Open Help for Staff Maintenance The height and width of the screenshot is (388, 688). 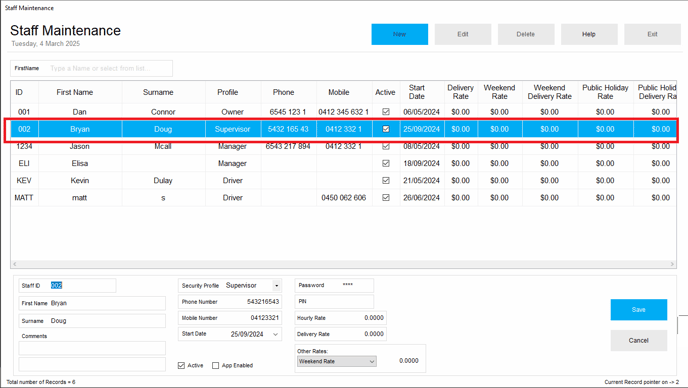click(589, 34)
